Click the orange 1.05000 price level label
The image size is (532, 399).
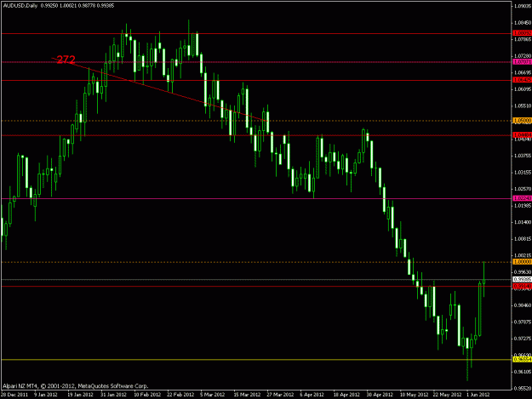(x=522, y=120)
